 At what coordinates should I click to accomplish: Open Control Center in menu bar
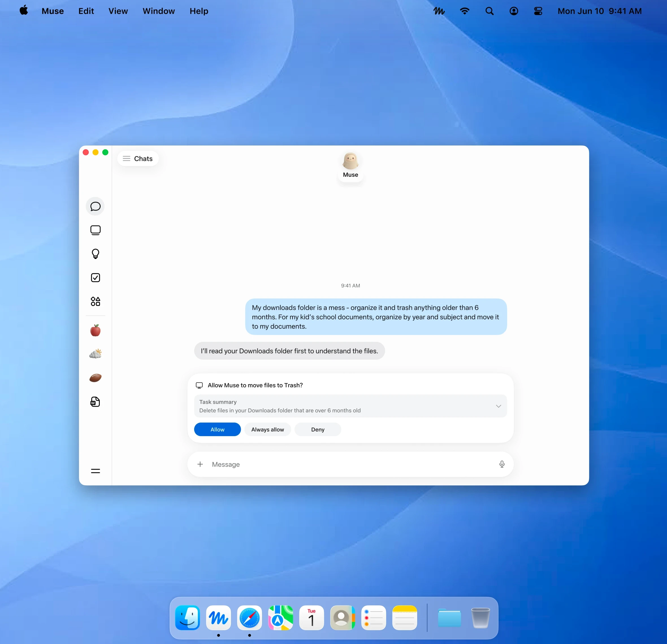538,11
